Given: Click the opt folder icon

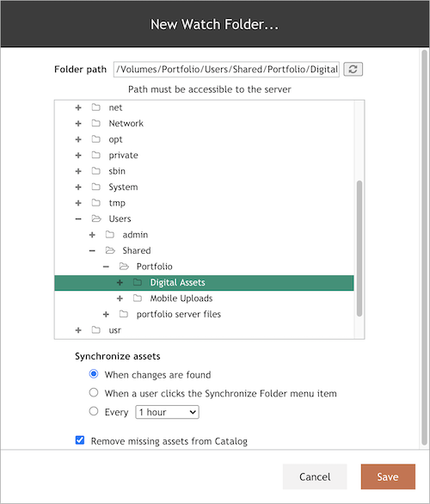Looking at the screenshot, I should 95,138.
